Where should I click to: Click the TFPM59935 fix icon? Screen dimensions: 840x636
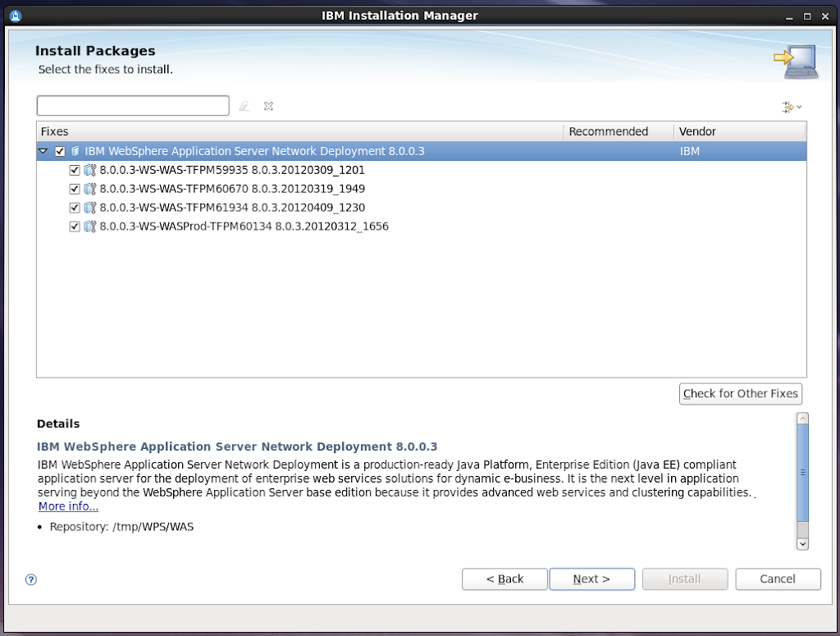90,171
